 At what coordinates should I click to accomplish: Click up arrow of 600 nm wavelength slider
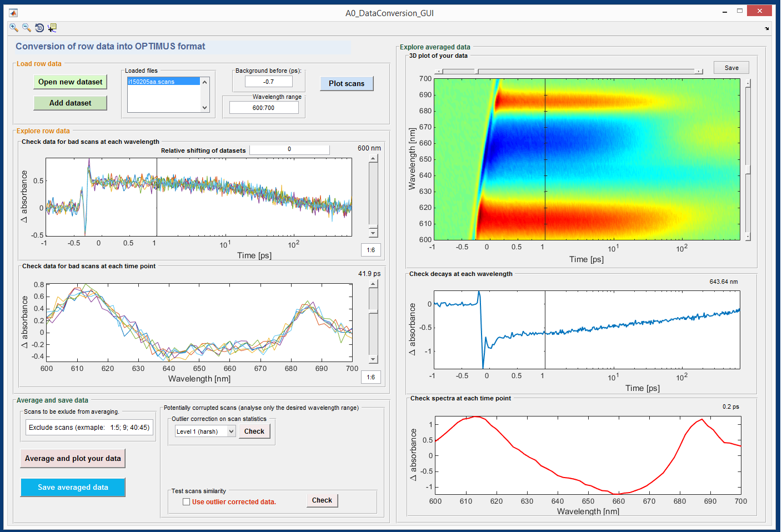tap(373, 159)
